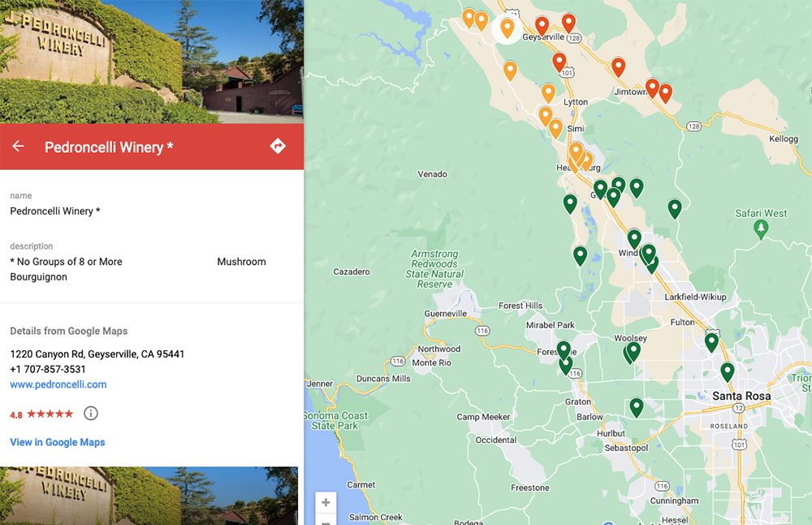
Task: Click the 'No Groups of 8 or More' description
Action: 67,262
